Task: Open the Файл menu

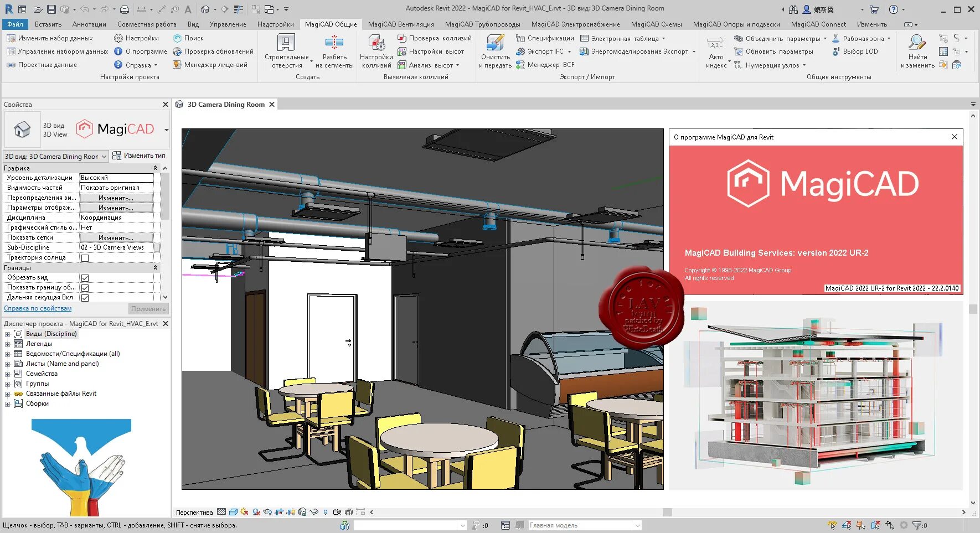Action: click(15, 24)
